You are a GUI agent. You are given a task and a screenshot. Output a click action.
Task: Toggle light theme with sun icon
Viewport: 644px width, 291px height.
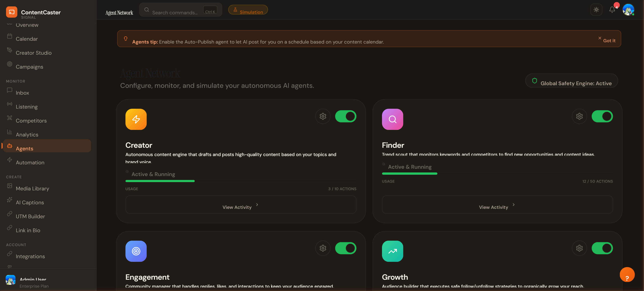596,10
